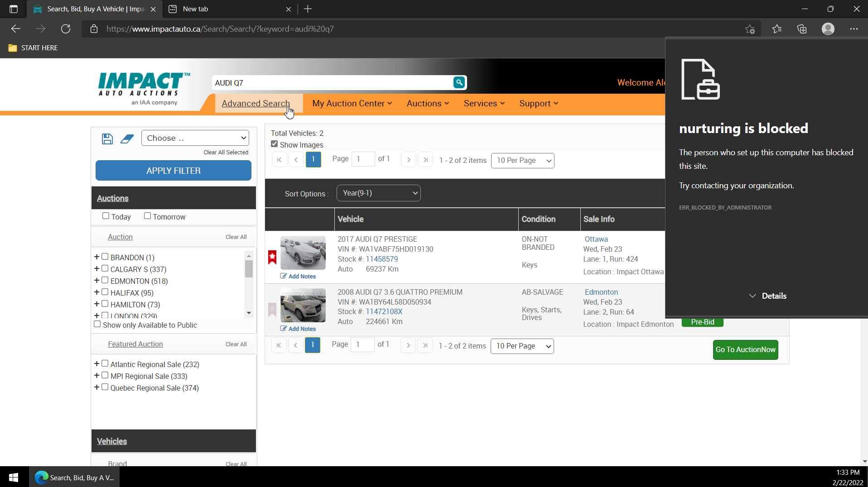
Task: Go to last page in top pager
Action: point(425,160)
